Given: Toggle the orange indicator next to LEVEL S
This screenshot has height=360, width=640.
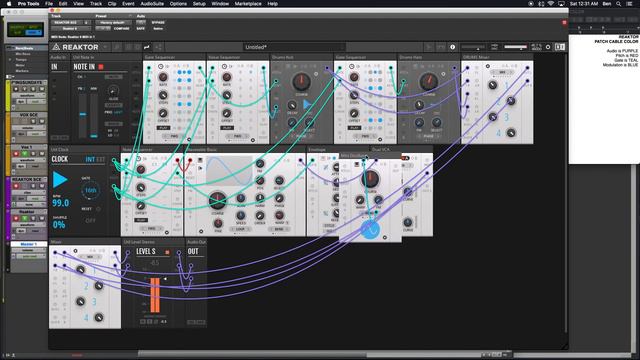Looking at the screenshot, I should tap(167, 252).
